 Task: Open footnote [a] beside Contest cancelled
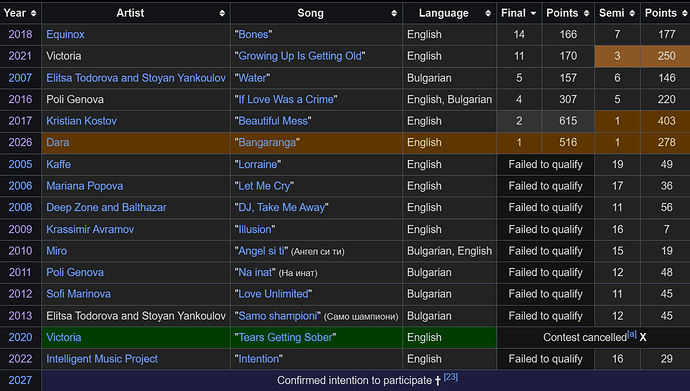(632, 334)
